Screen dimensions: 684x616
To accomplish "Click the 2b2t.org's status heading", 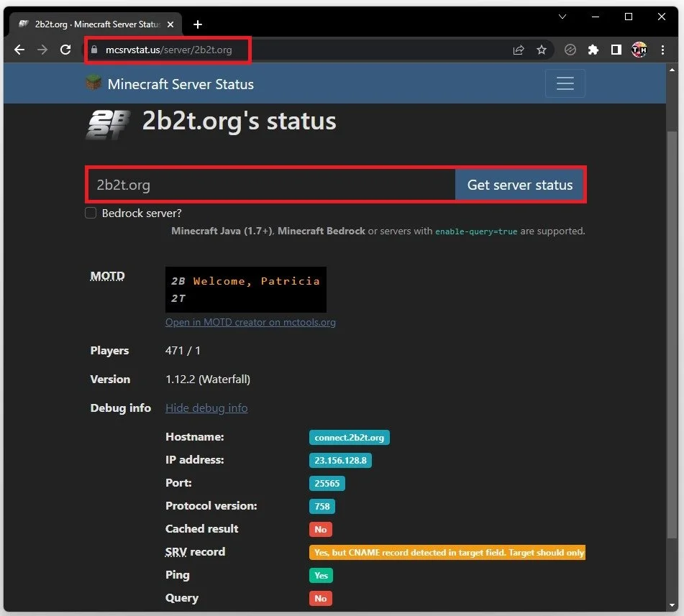I will tap(239, 121).
